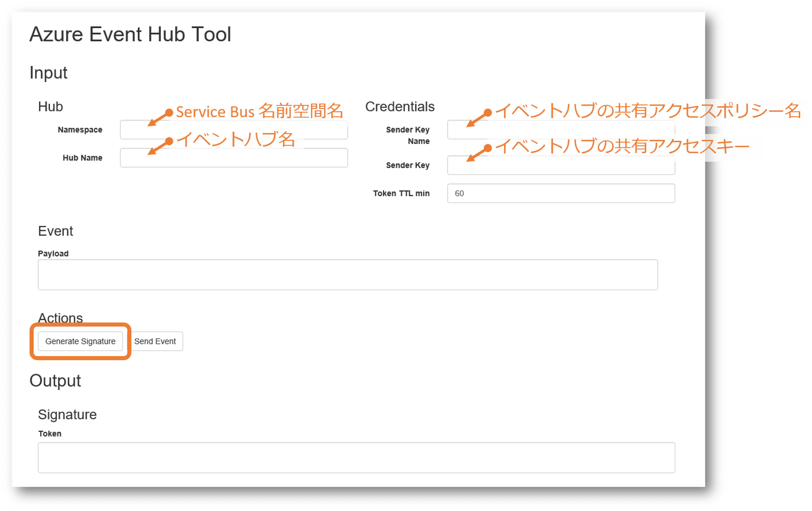Screen dimensions: 812x511
Task: Focus the Namespace input field
Action: tap(234, 129)
